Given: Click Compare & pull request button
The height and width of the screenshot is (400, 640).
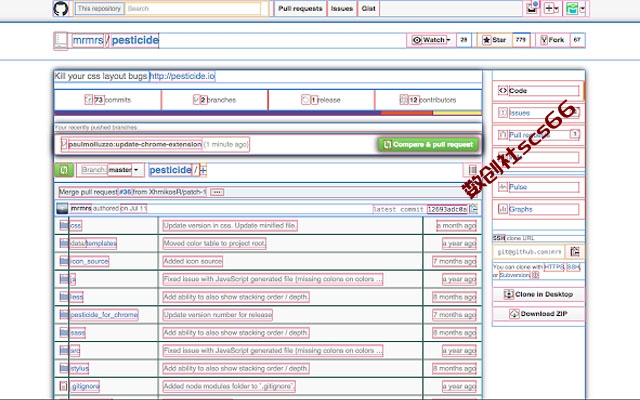Looking at the screenshot, I should coord(428,144).
